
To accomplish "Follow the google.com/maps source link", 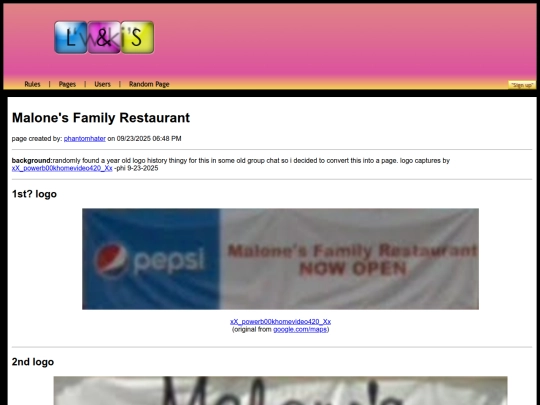I will [300, 329].
